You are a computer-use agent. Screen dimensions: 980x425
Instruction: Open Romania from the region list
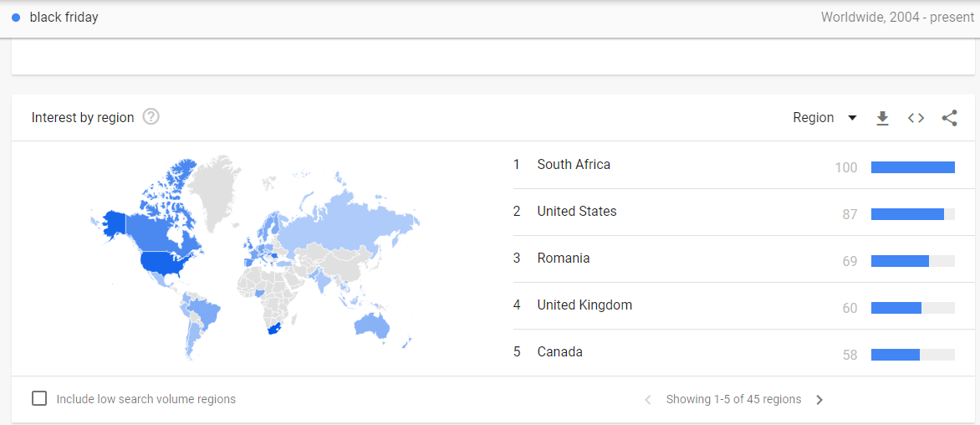click(x=564, y=259)
